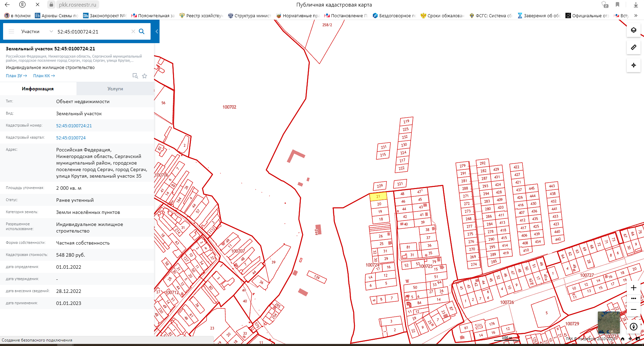Collapse the left info panel with the arrow
The image size is (644, 346).
157,31
